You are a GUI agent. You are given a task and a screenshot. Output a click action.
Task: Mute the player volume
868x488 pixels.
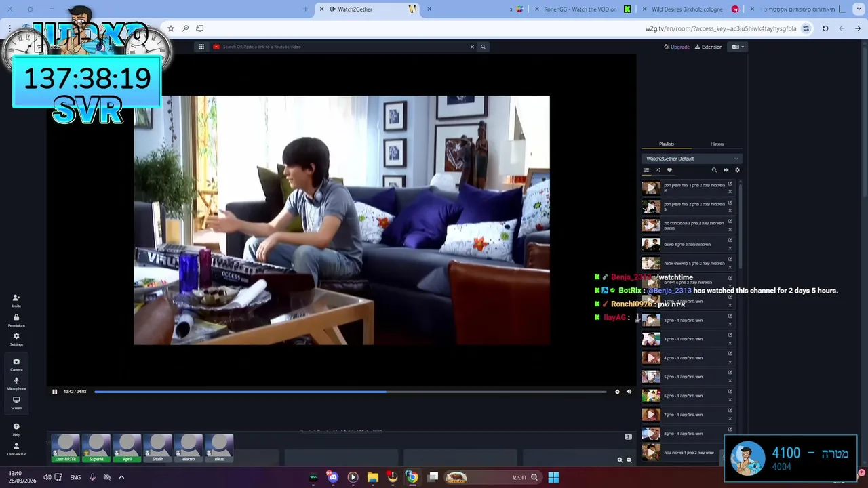629,392
